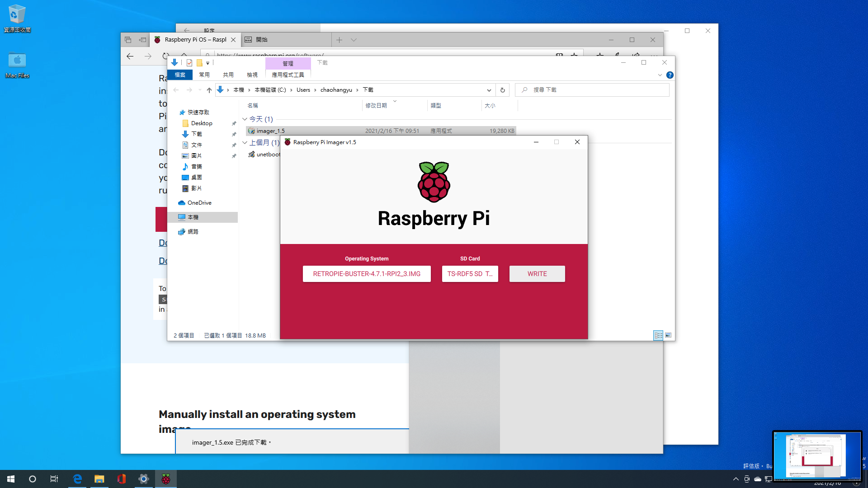Expand the address bar history dropdown
The width and height of the screenshot is (868, 488).
coord(489,90)
